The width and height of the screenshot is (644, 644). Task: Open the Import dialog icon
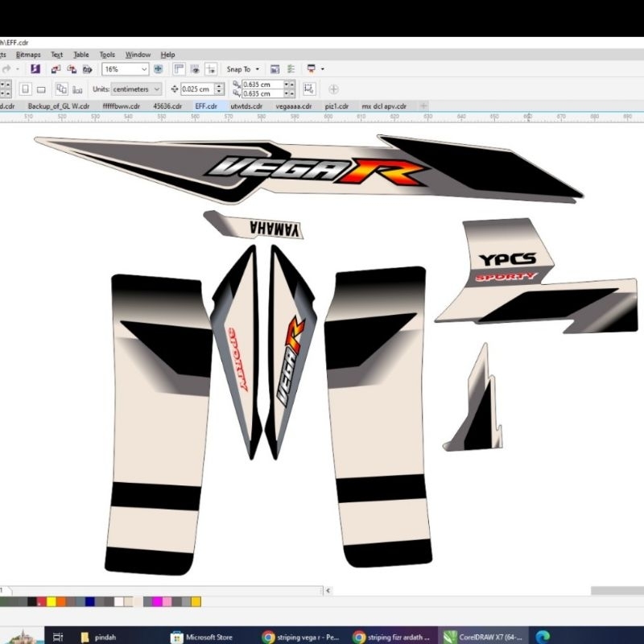[55, 69]
